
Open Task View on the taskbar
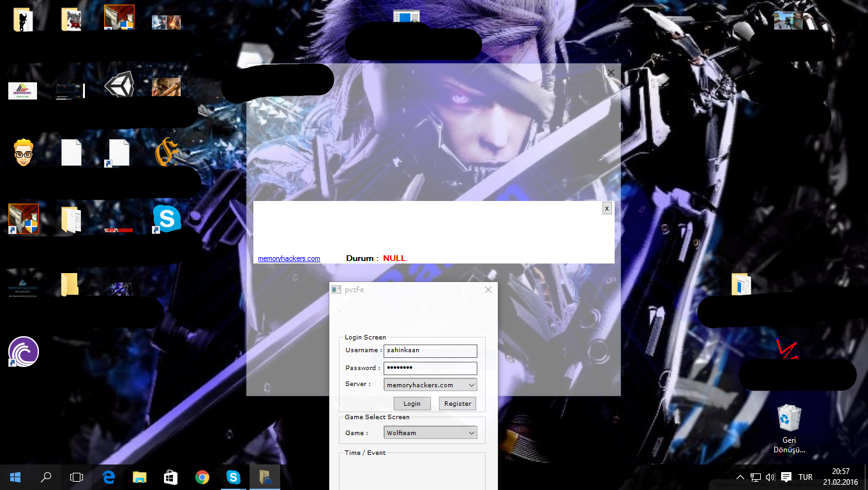[77, 477]
